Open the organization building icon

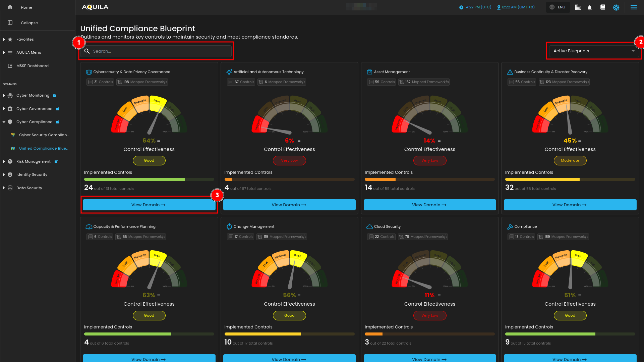578,7
